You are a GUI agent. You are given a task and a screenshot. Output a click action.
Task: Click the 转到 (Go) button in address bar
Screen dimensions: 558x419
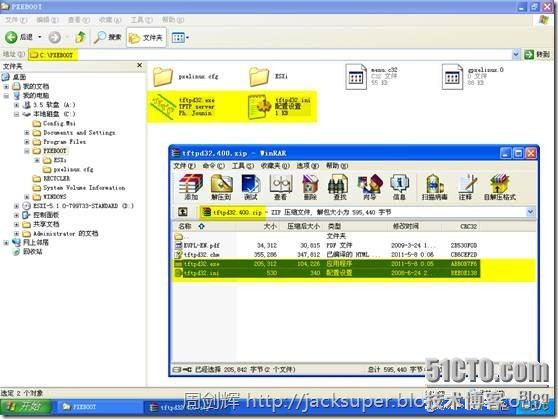(x=537, y=54)
